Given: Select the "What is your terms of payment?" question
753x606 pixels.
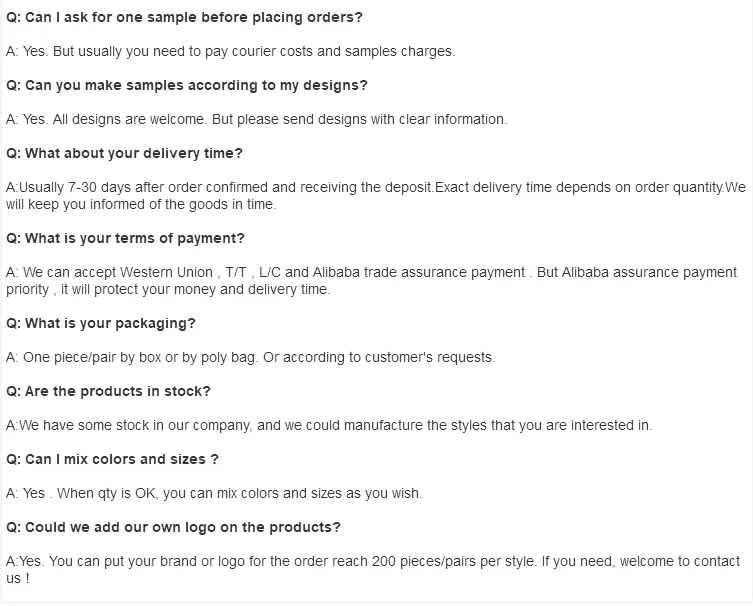Looking at the screenshot, I should [x=125, y=238].
